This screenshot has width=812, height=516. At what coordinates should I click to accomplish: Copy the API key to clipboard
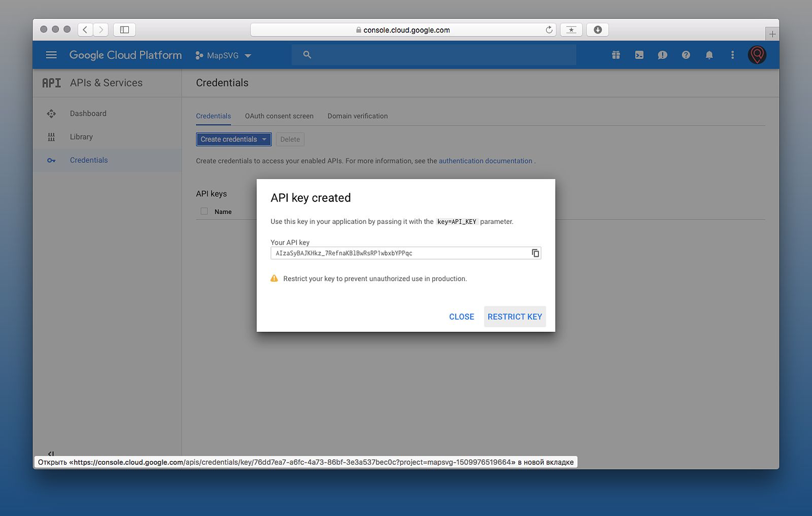pos(535,253)
